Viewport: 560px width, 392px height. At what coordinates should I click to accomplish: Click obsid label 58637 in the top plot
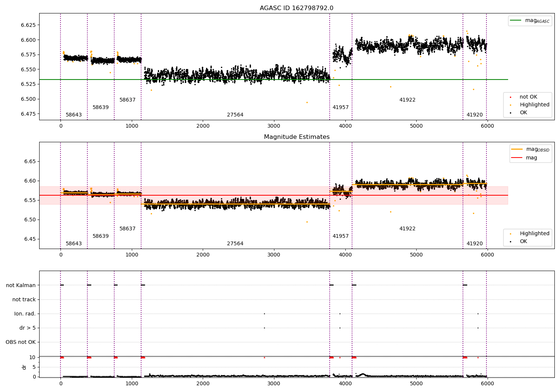point(127,100)
